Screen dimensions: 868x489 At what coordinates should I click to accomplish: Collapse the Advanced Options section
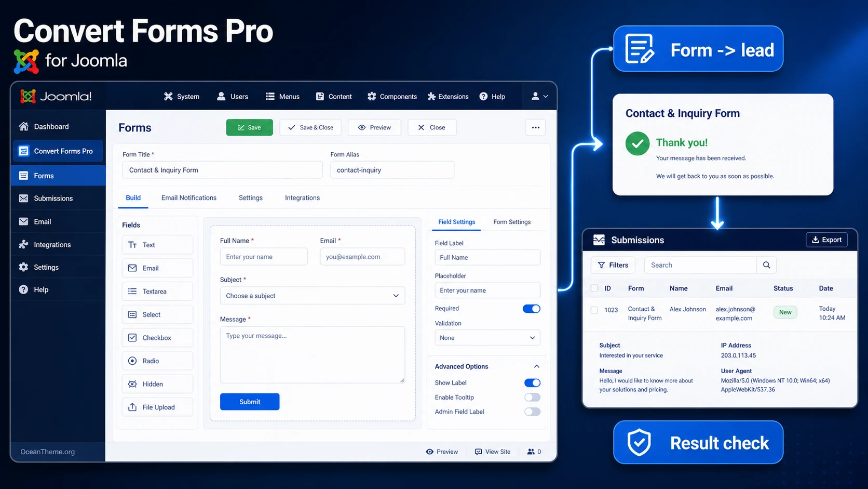coord(536,366)
